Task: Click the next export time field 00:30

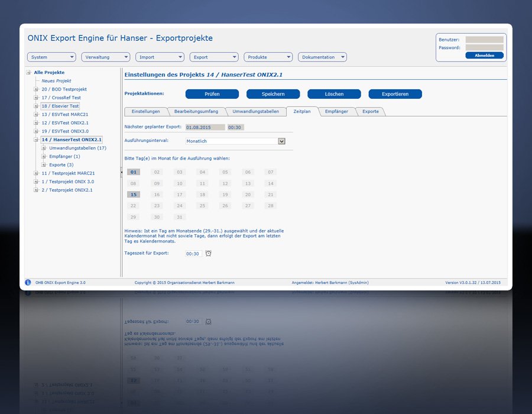Action: [x=235, y=127]
